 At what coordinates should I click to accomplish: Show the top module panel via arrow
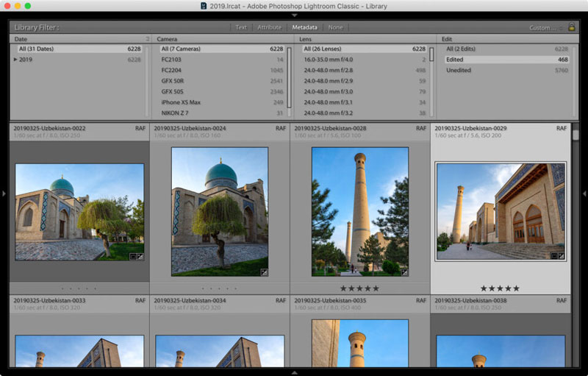(x=294, y=15)
